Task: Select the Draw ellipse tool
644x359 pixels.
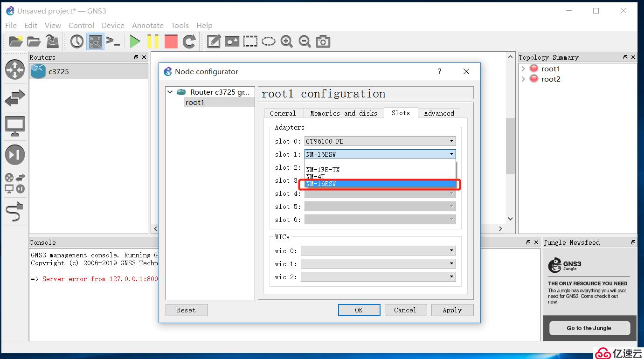Action: click(x=269, y=41)
